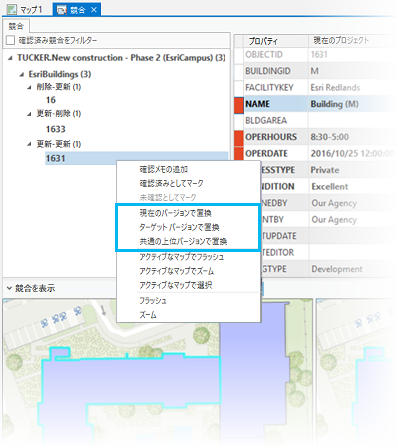Click the red conflict marker beside NAME
The width and height of the screenshot is (398, 448).
(x=239, y=104)
